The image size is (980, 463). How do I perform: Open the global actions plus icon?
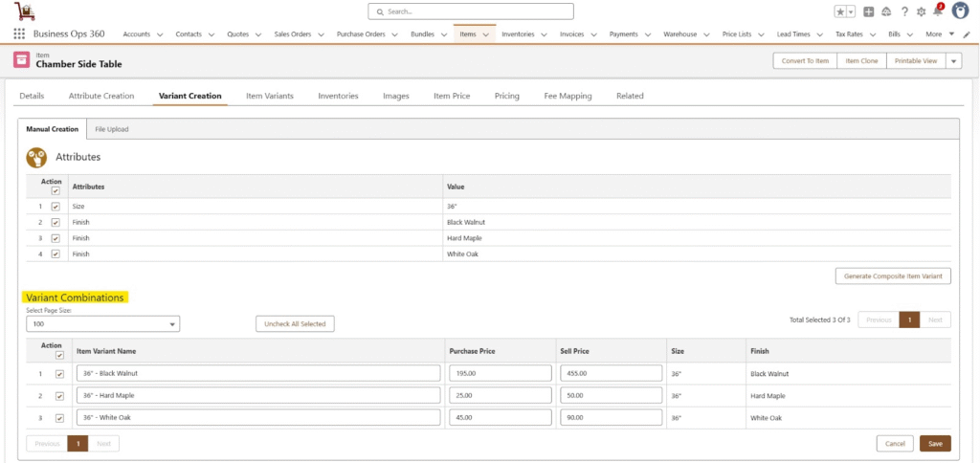coord(868,11)
